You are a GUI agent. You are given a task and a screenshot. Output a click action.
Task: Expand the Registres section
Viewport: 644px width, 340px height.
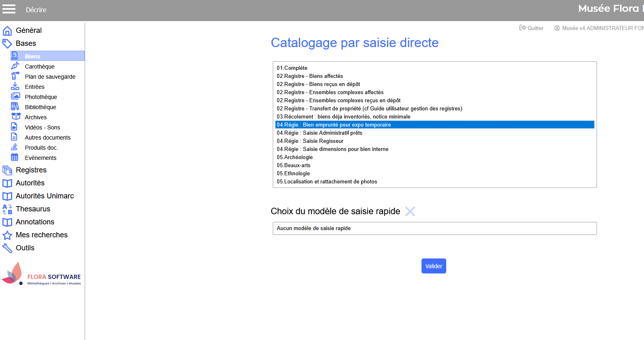(x=31, y=170)
